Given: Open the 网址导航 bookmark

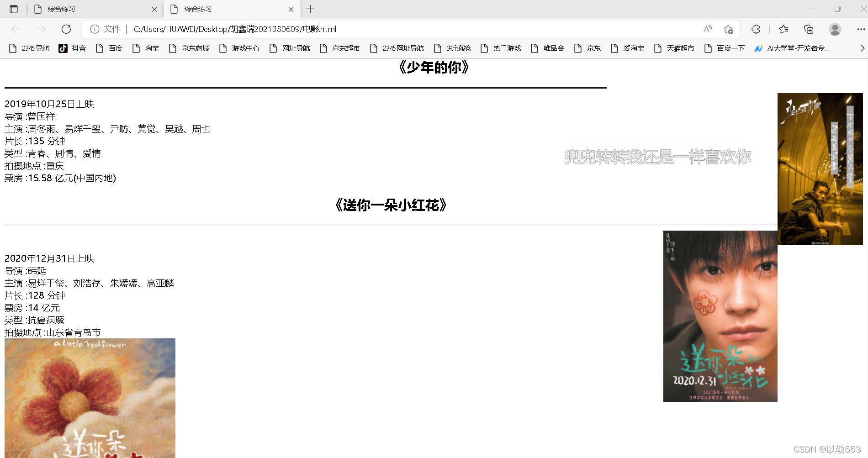Looking at the screenshot, I should pos(289,48).
